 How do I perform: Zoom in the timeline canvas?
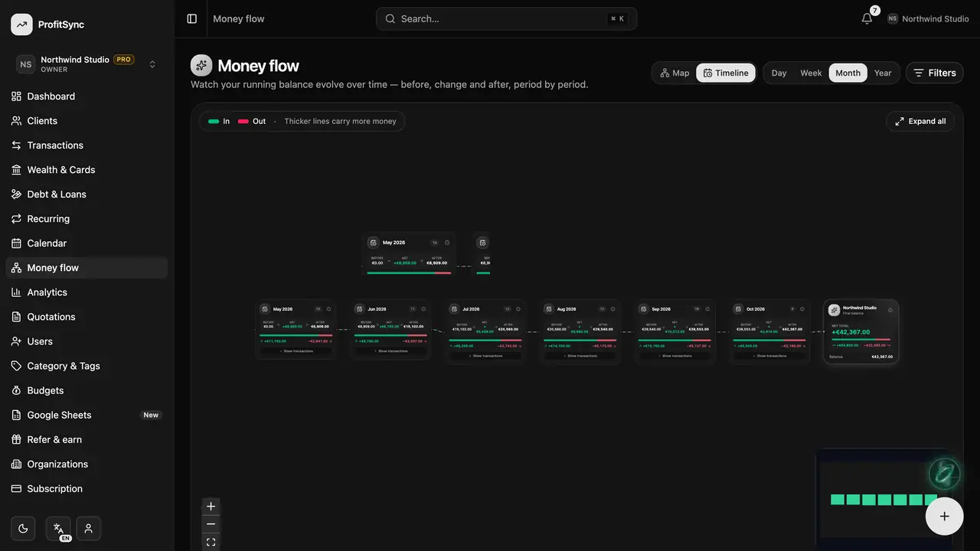tap(211, 507)
